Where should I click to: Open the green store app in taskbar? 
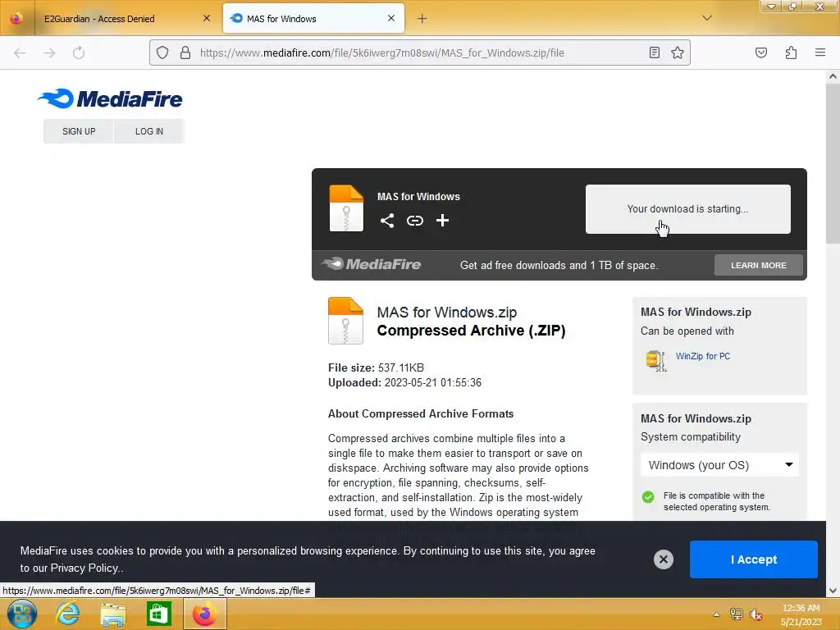point(158,614)
